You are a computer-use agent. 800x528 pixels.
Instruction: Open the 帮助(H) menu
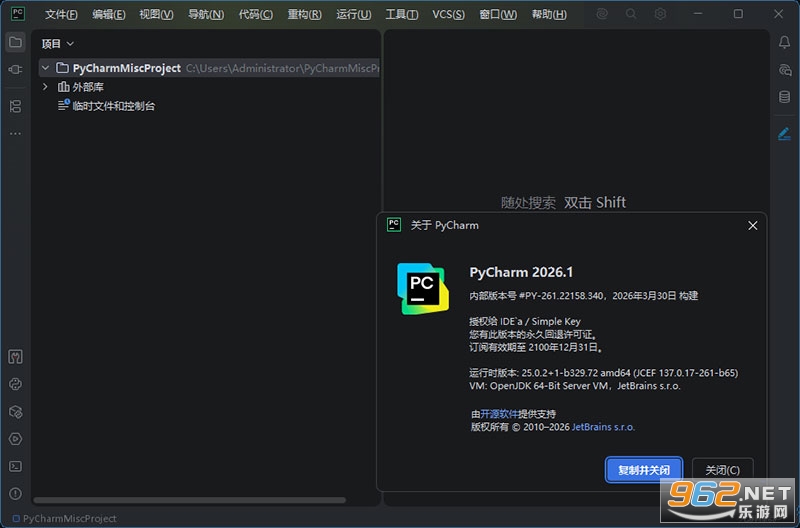click(x=549, y=14)
